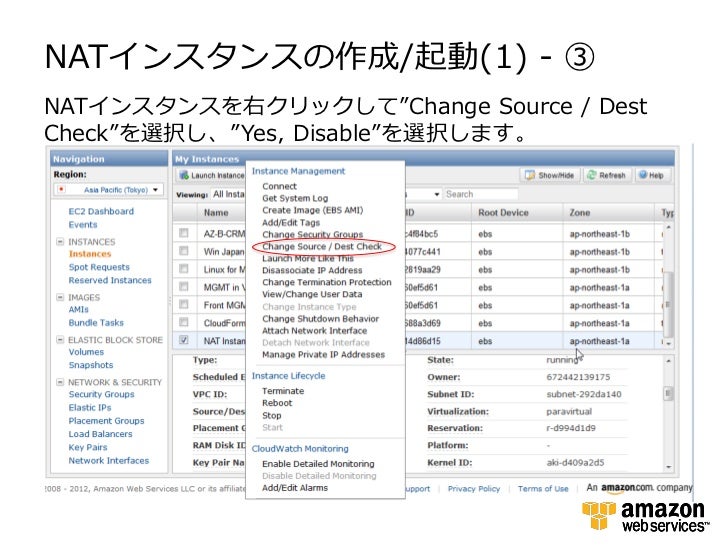Open the Asia Pacific (Tokyo) region dropdown
The width and height of the screenshot is (728, 546).
point(108,190)
